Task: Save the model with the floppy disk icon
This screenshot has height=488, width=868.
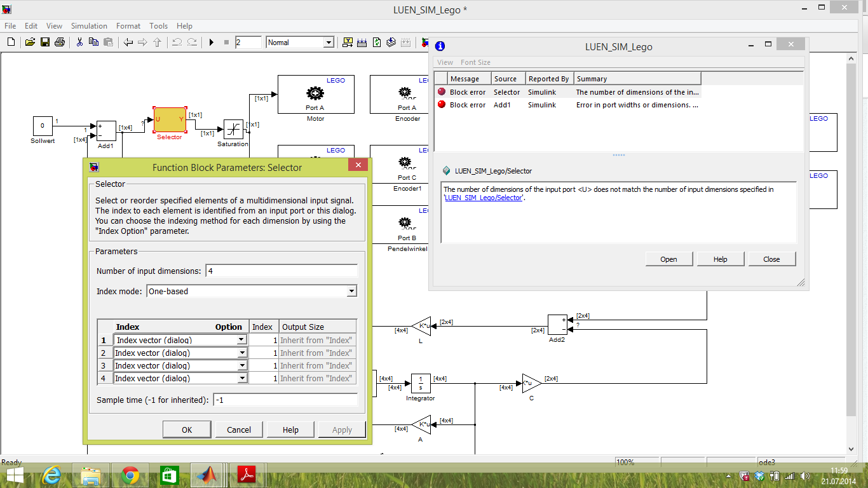Action: point(44,43)
